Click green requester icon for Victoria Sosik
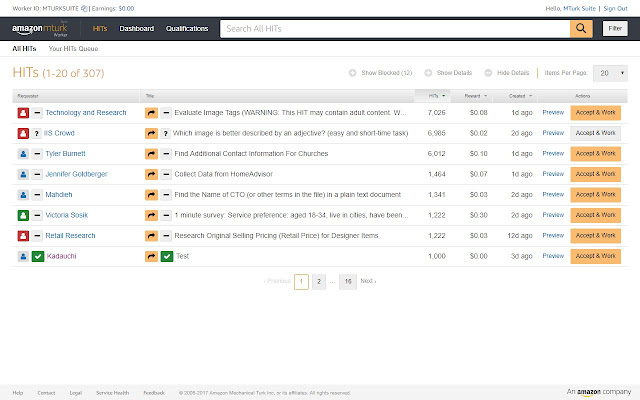The width and height of the screenshot is (640, 400). coord(23,215)
